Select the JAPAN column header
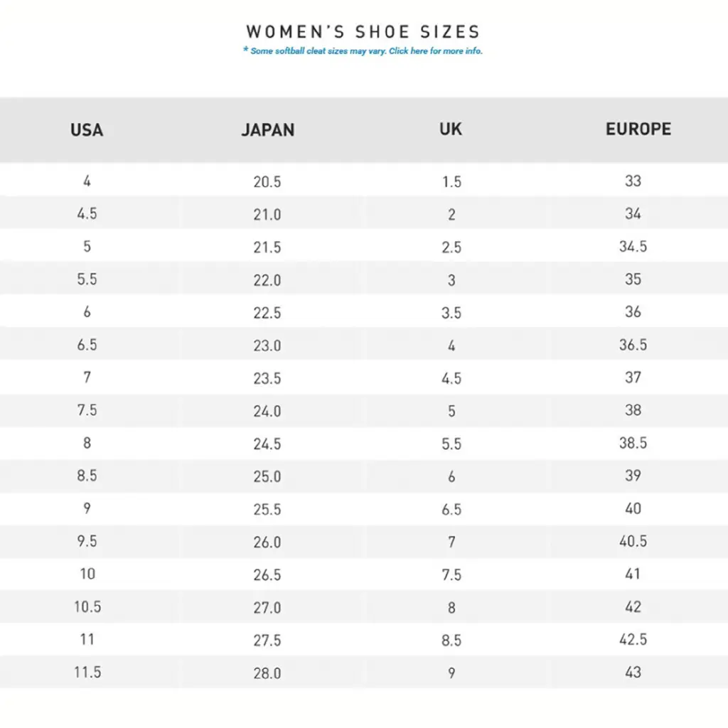 click(268, 130)
